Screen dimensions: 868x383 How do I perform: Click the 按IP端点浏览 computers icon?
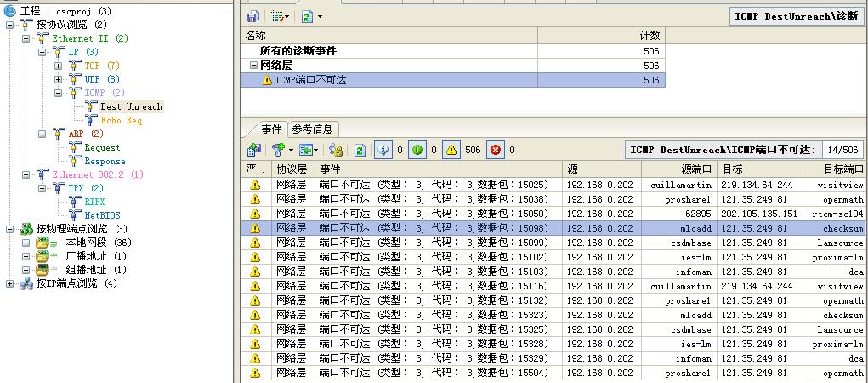(x=26, y=283)
